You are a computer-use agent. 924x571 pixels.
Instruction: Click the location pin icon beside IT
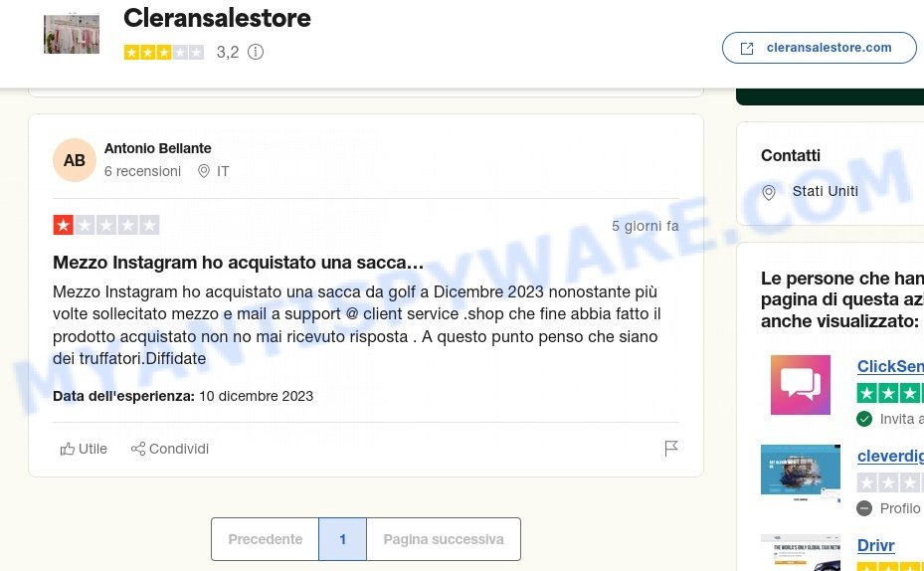pyautogui.click(x=204, y=171)
